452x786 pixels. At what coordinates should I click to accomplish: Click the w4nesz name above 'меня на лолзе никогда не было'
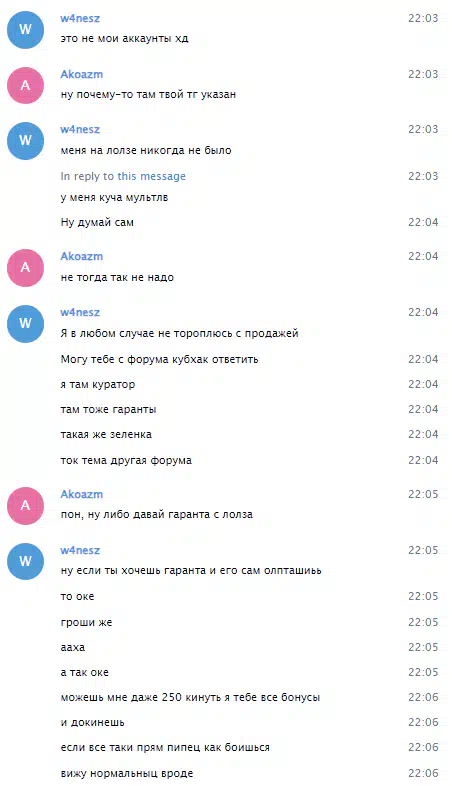point(80,129)
